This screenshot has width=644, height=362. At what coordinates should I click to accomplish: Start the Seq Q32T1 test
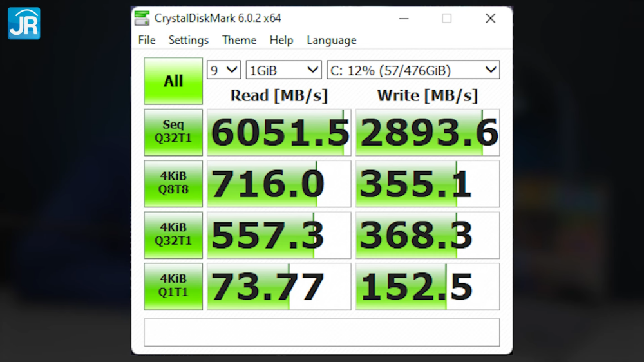tap(173, 132)
